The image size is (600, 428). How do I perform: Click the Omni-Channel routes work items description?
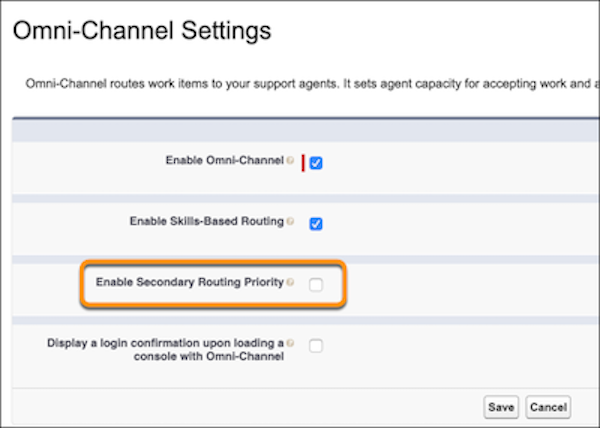300,84
